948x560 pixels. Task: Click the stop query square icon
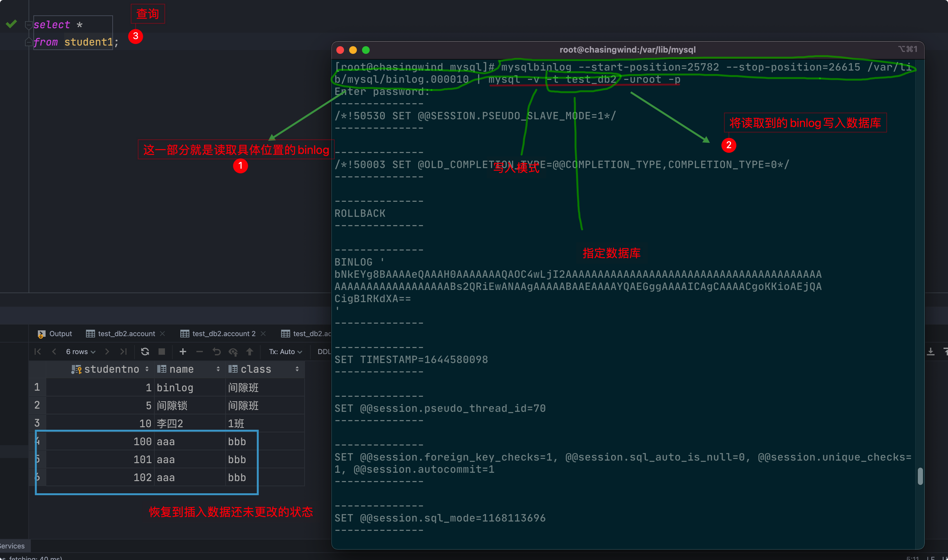[x=162, y=352]
